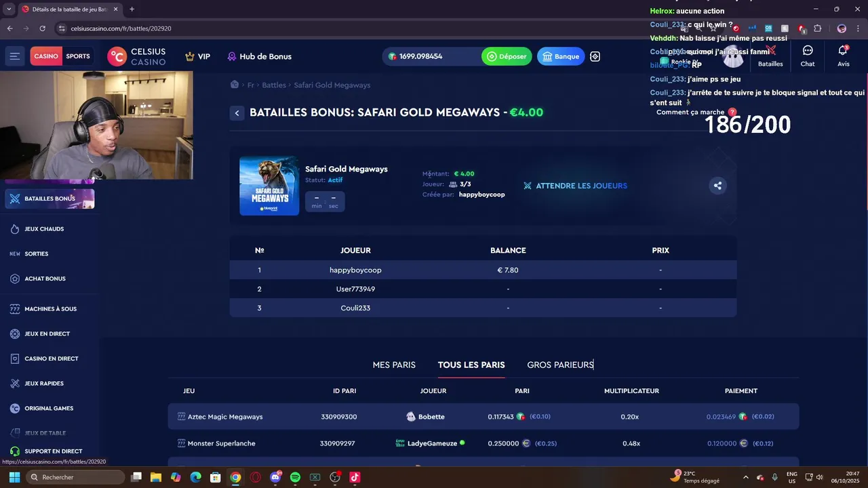Open Chrome three-dot menu

pos(859,28)
